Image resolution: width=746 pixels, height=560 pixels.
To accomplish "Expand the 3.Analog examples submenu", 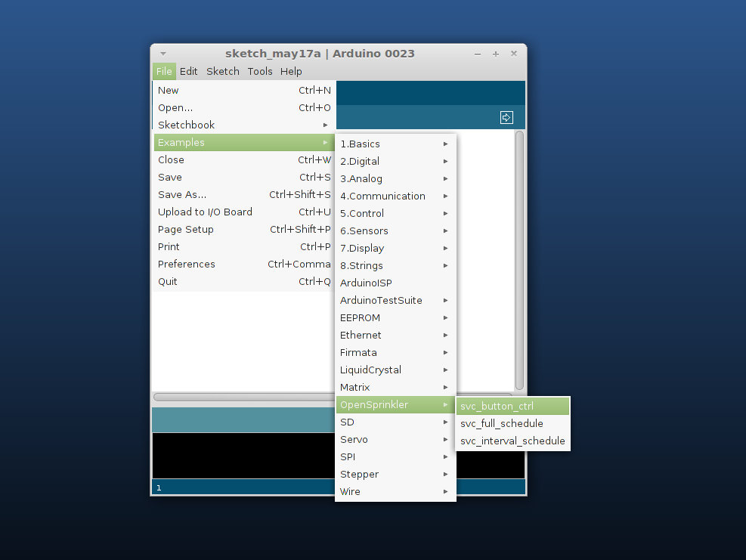I will tap(395, 178).
